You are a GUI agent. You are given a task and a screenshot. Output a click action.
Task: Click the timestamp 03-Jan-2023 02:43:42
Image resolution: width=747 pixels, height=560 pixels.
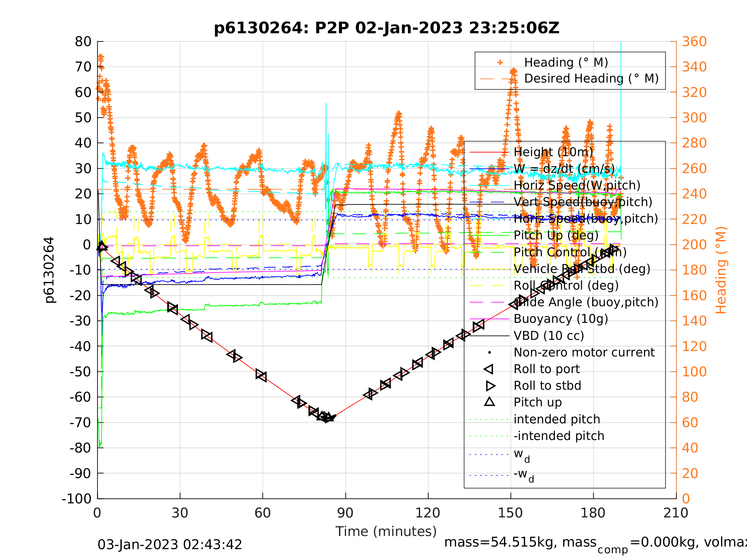click(169, 545)
